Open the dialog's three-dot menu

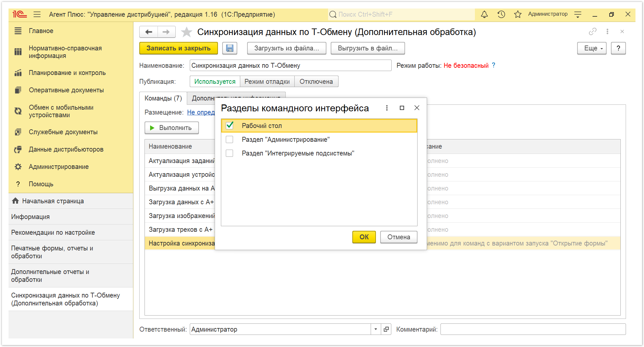click(x=387, y=108)
